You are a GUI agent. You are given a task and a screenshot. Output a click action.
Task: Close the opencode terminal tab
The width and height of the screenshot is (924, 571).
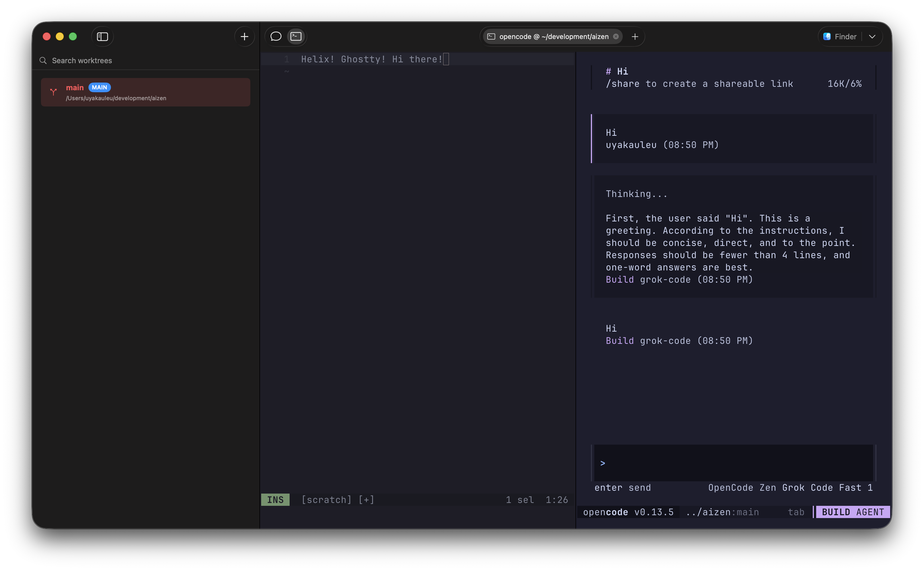click(x=616, y=37)
